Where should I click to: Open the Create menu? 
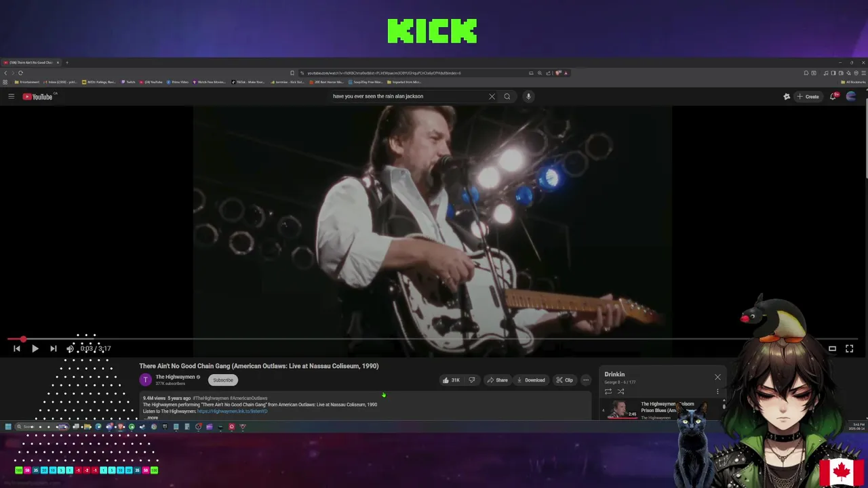[808, 96]
